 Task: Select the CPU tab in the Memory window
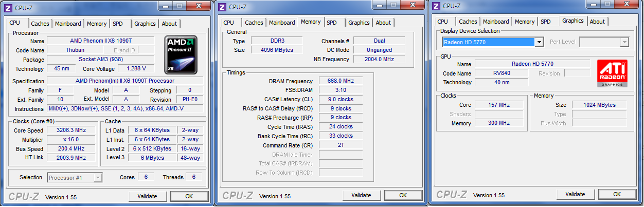[x=229, y=23]
